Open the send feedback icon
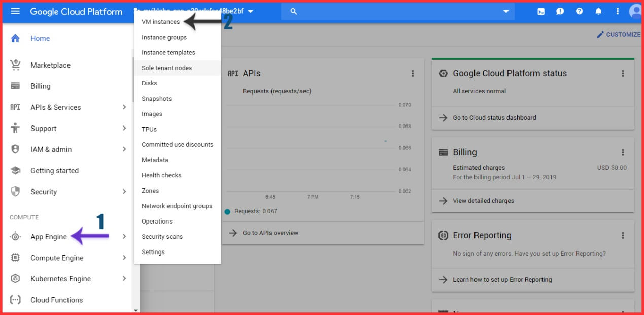 tap(560, 11)
